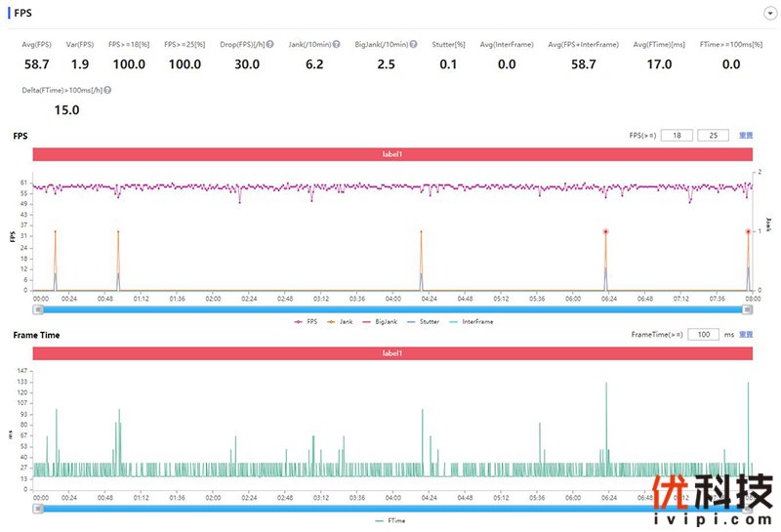Click help icon beside Delta(FTime)>100ms[/h]

pos(107,90)
